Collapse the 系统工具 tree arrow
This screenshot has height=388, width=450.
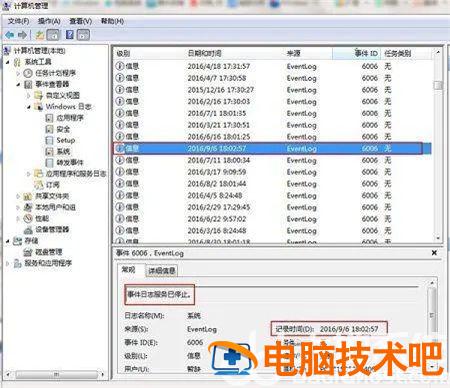8,62
